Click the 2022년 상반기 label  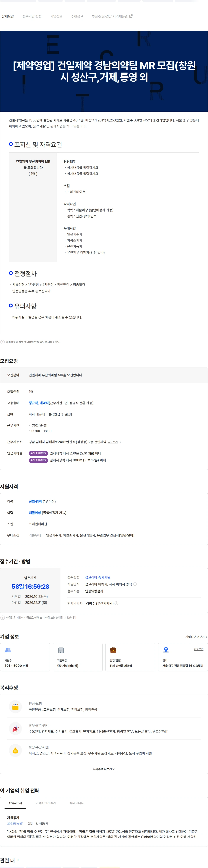pyautogui.click(x=16, y=823)
